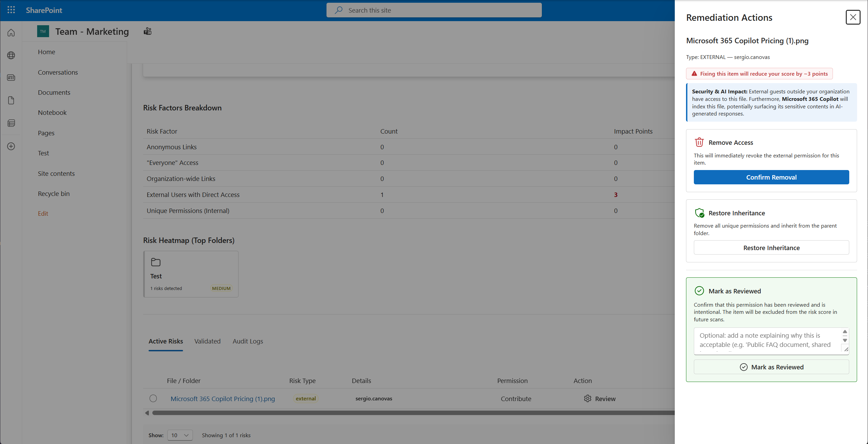The image size is (868, 444).
Task: Open Test in site navigation
Action: tap(43, 153)
